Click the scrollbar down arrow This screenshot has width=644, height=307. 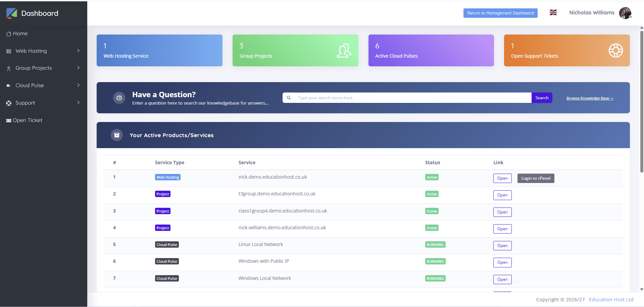(642, 290)
